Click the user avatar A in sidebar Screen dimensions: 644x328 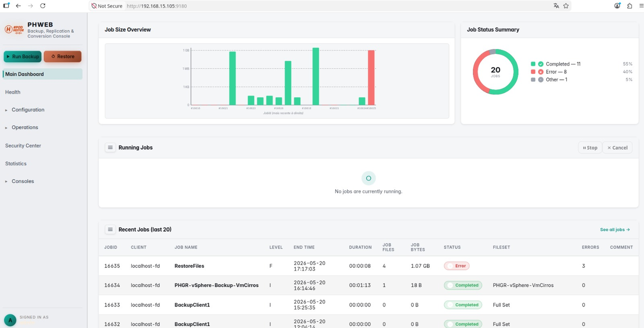coord(10,320)
